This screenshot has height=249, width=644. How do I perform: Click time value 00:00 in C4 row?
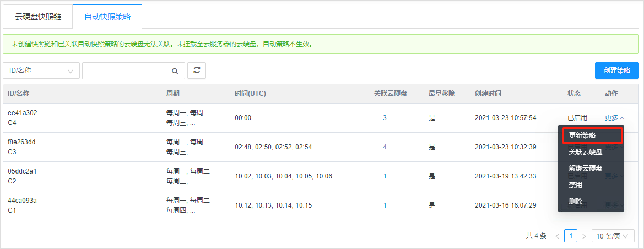click(x=243, y=117)
